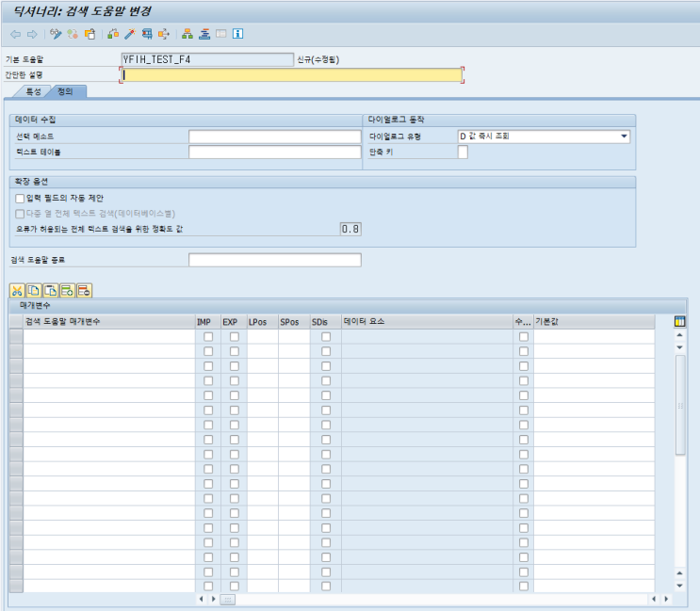The width and height of the screenshot is (700, 611).
Task: Click the 검색 도움말 매개변수 column header
Action: pyautogui.click(x=109, y=322)
